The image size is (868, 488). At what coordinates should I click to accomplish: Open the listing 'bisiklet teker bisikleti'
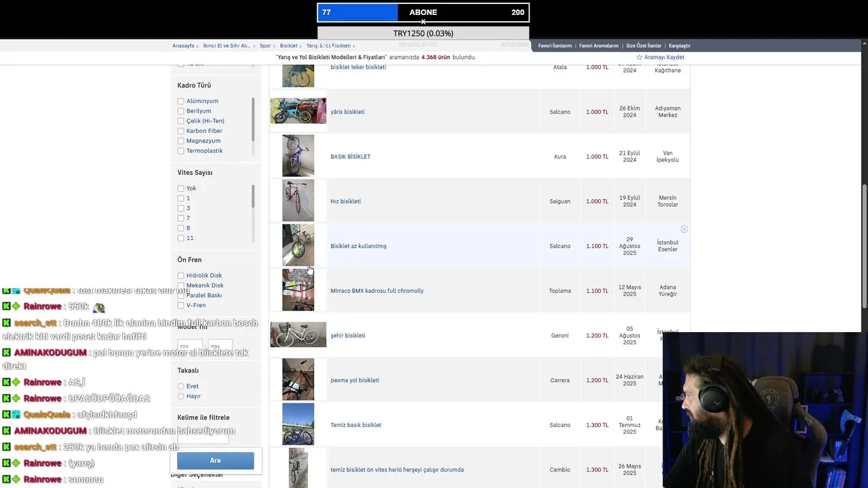pyautogui.click(x=358, y=67)
